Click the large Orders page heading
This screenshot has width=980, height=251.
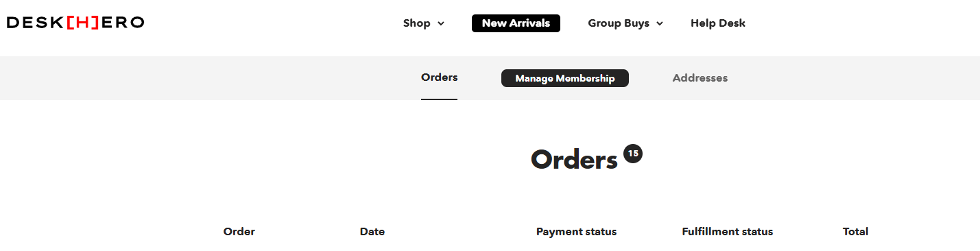(x=574, y=159)
